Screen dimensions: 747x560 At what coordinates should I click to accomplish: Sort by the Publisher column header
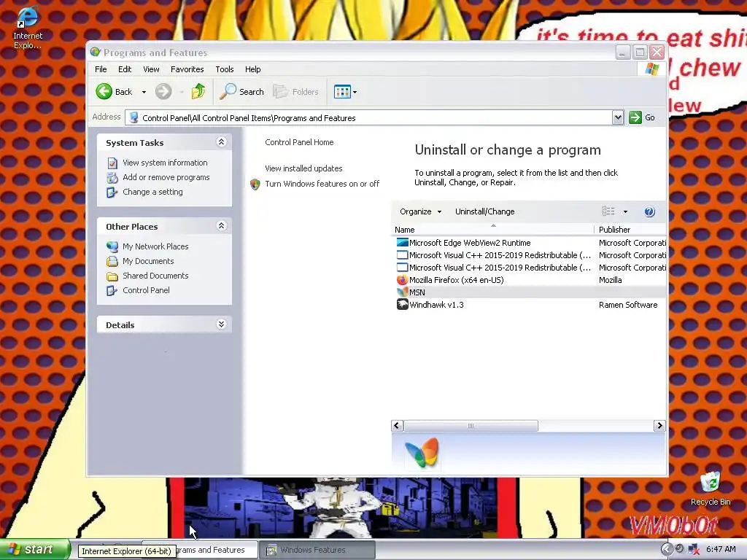coord(630,230)
